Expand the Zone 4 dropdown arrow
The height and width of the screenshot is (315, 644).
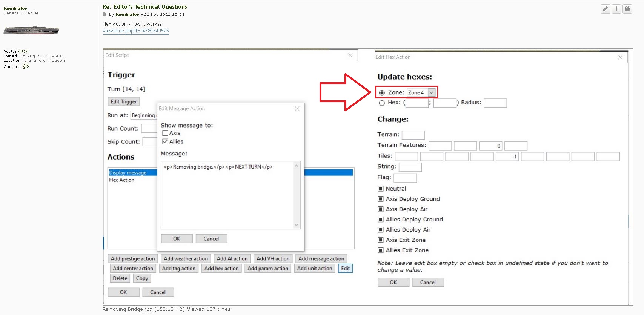[431, 92]
